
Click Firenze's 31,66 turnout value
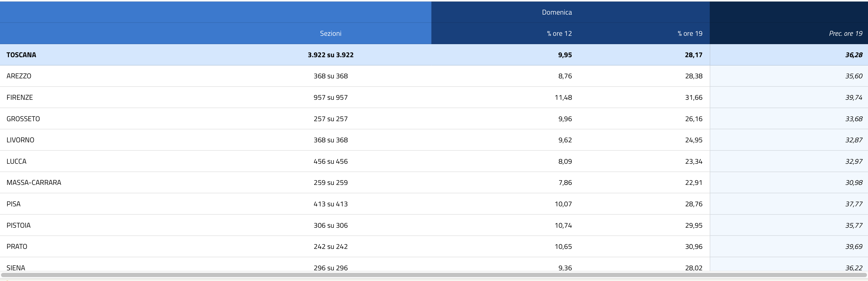point(694,97)
